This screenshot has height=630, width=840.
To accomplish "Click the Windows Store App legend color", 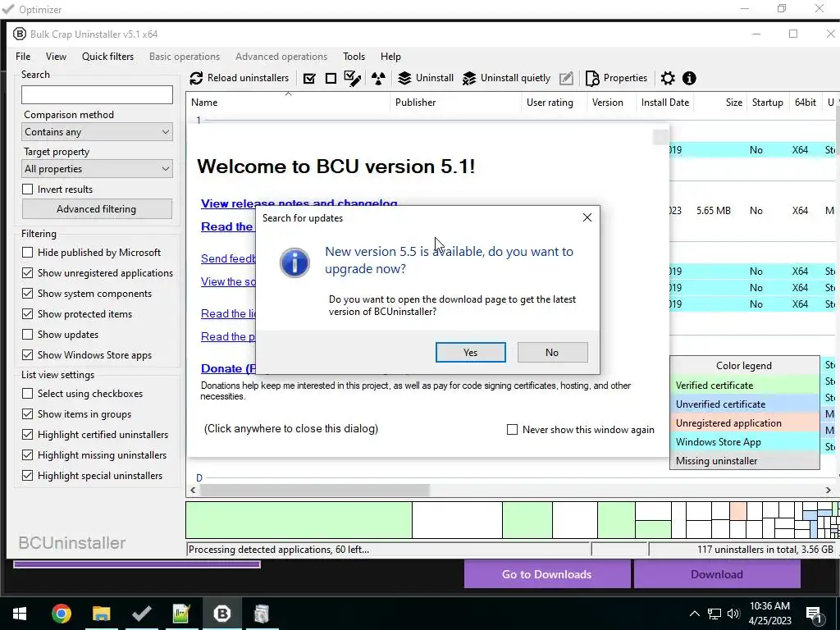I will pos(745,442).
